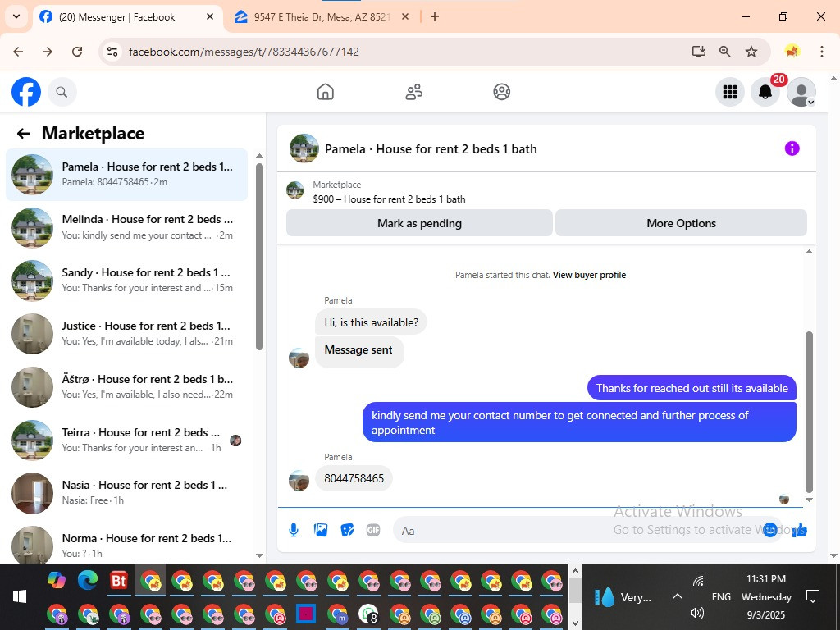The height and width of the screenshot is (630, 840).
Task: Open View buyer profile link
Action: pyautogui.click(x=589, y=275)
